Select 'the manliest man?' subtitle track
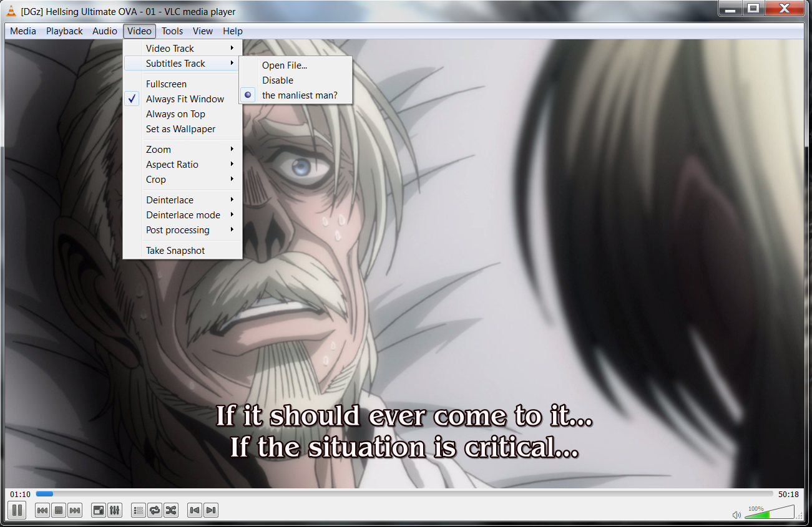 click(300, 95)
